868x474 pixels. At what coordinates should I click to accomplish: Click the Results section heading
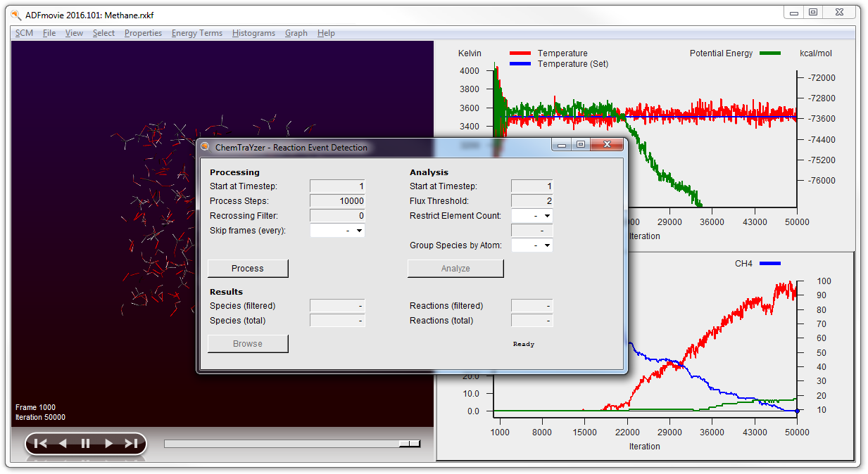(x=226, y=292)
